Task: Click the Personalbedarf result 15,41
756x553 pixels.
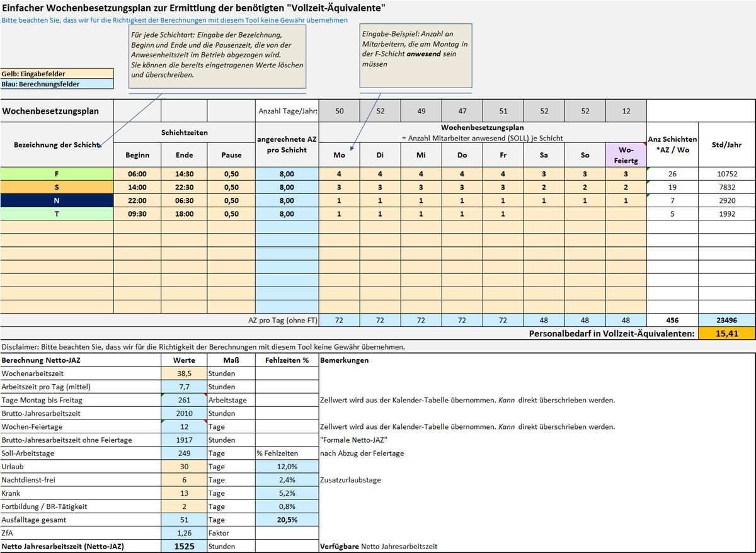Action: (x=726, y=333)
